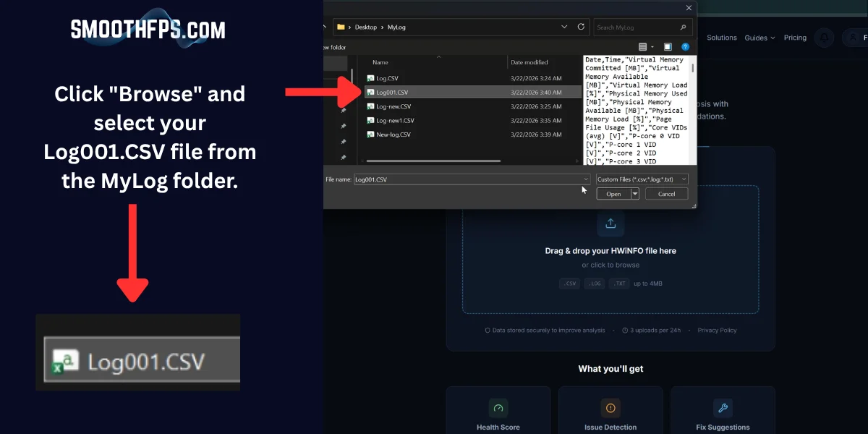Open the Privacy Policy link
The width and height of the screenshot is (868, 434).
[x=717, y=330]
